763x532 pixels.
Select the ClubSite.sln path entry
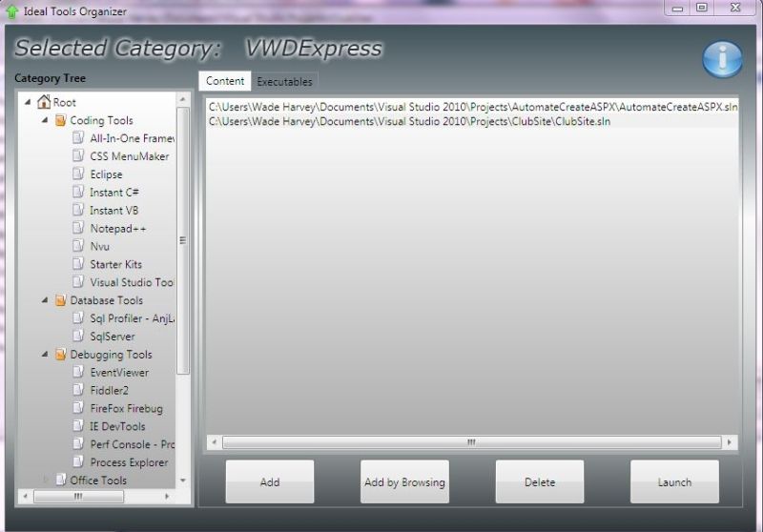coord(409,121)
